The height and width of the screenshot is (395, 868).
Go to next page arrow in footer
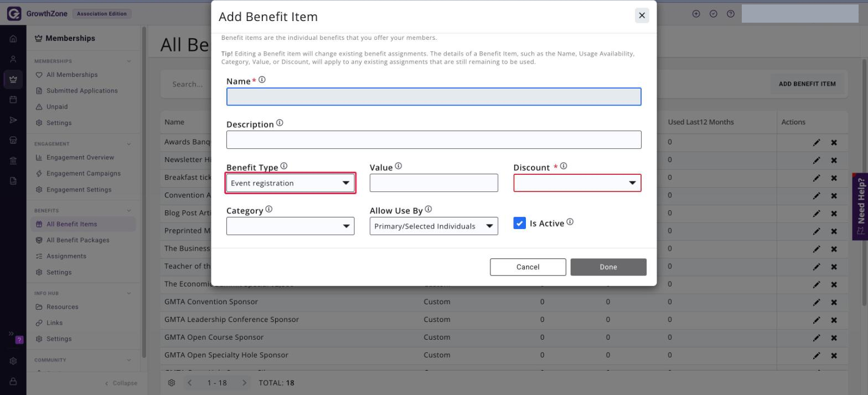245,383
